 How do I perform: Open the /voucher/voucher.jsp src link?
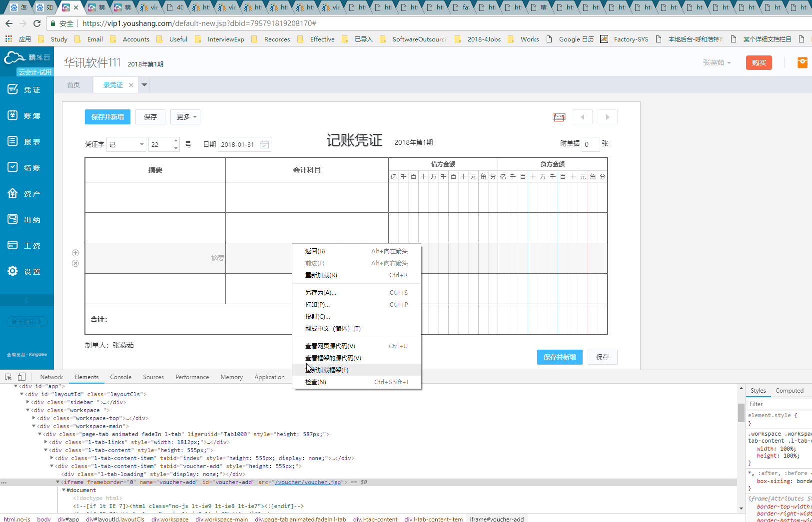308,482
